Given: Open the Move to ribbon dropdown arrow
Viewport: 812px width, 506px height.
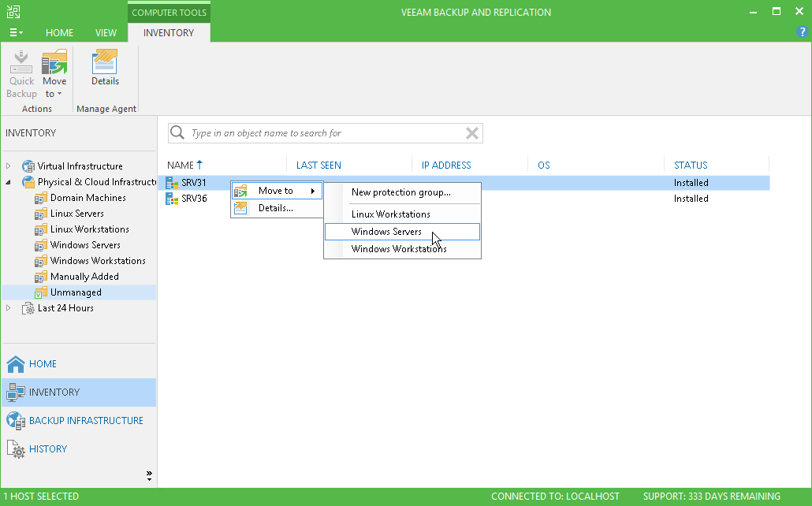Looking at the screenshot, I should tap(60, 95).
